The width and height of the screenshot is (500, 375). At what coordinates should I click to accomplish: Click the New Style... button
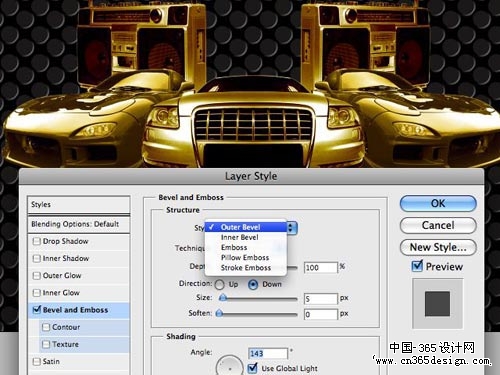438,247
